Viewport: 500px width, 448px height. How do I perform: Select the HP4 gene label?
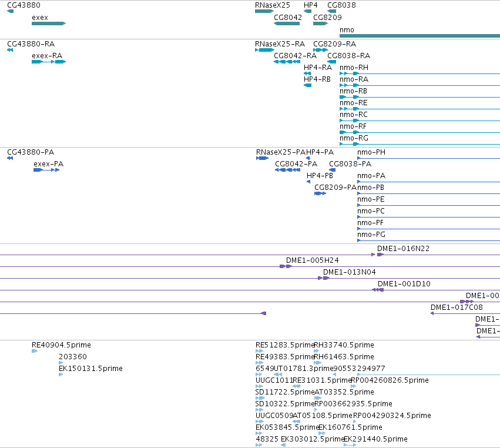click(311, 5)
